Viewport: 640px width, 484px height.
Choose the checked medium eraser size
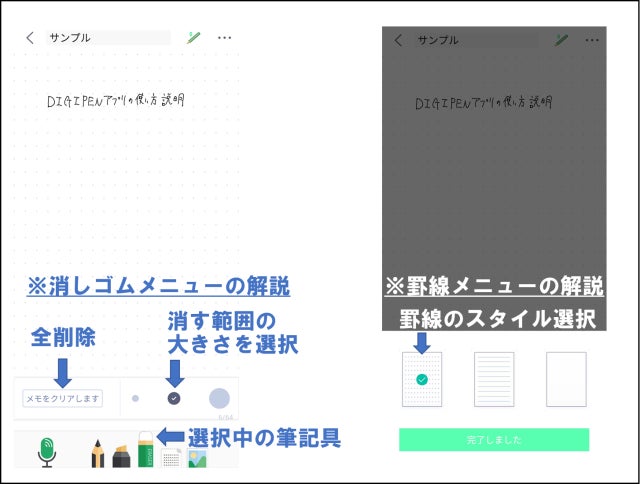tap(174, 398)
